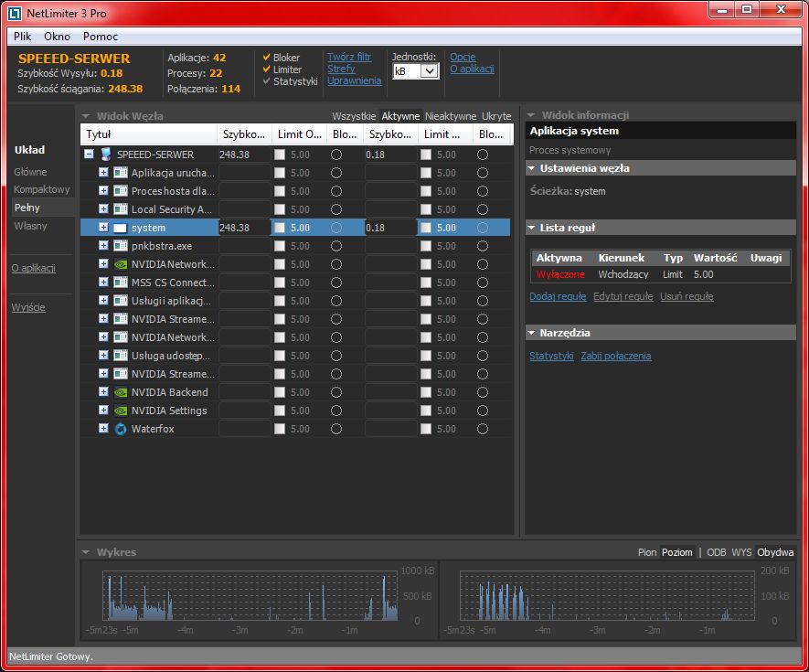This screenshot has width=809, height=672.
Task: Click the Edytuj regułę link
Action: coord(623,296)
